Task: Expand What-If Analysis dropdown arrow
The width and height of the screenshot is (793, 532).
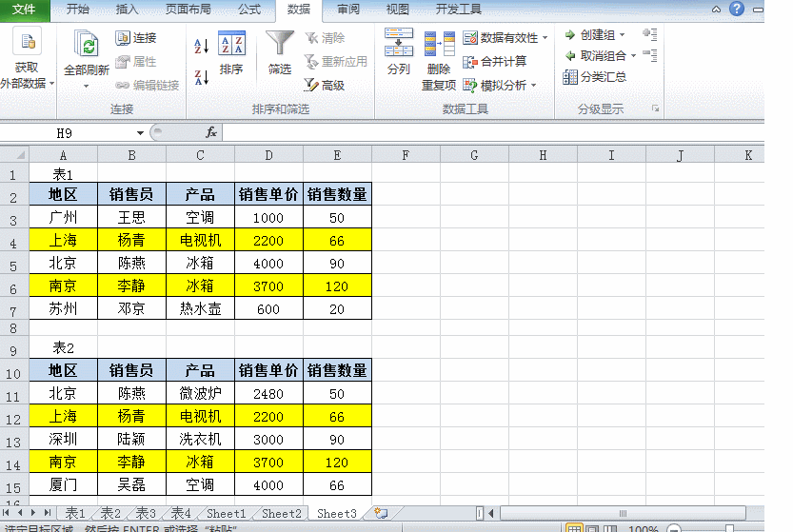Action: (533, 86)
